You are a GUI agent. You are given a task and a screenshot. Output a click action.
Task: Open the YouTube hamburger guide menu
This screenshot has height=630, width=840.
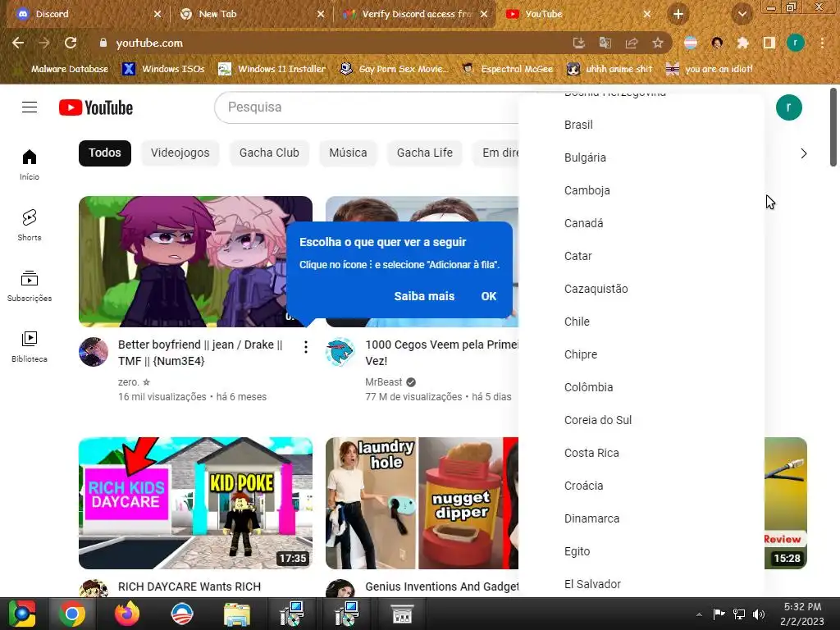tap(30, 107)
